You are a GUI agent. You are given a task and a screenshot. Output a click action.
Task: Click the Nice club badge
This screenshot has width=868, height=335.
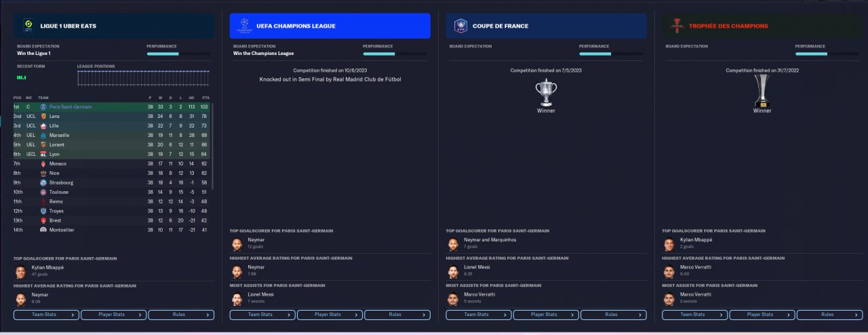tap(43, 173)
